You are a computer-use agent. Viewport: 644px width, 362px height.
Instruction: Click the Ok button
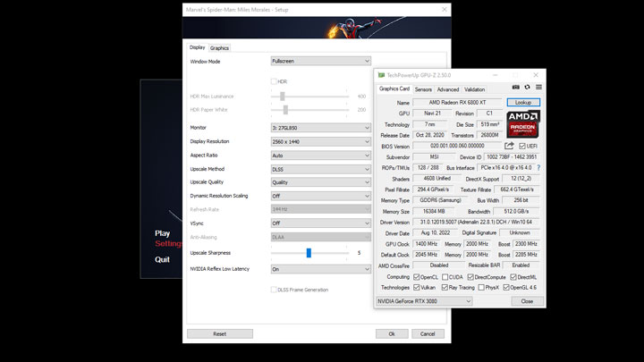pyautogui.click(x=392, y=333)
